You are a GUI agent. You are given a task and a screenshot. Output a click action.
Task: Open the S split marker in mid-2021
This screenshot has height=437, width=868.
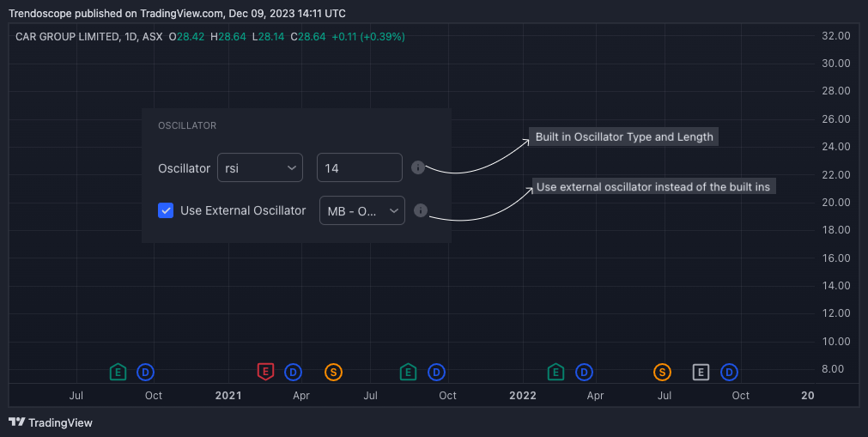333,373
